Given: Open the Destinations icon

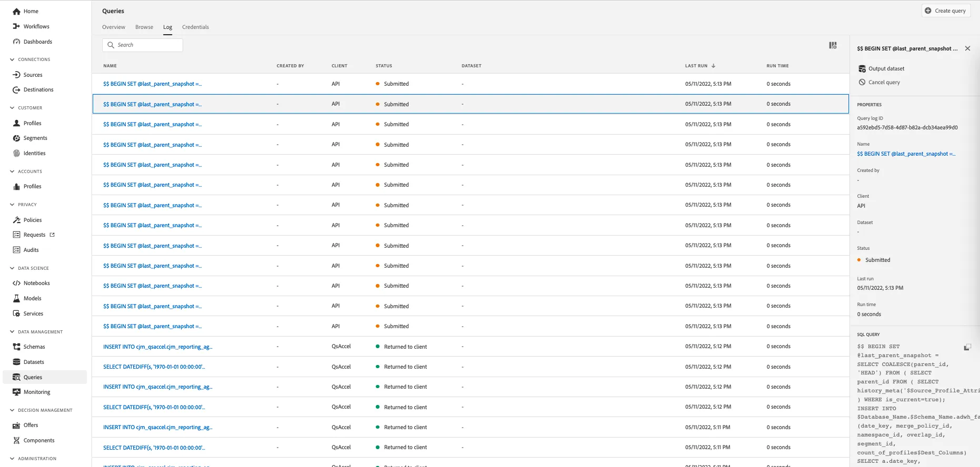Looking at the screenshot, I should pos(16,90).
